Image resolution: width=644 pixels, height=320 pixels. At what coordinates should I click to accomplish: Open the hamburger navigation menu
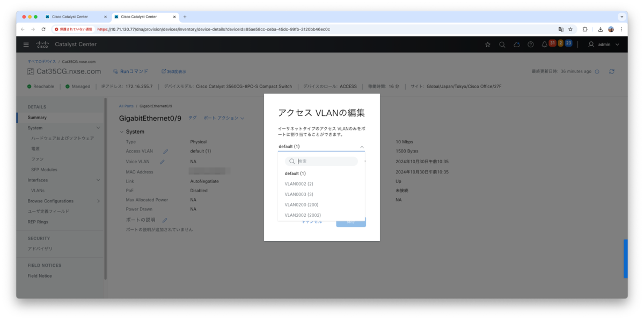26,45
